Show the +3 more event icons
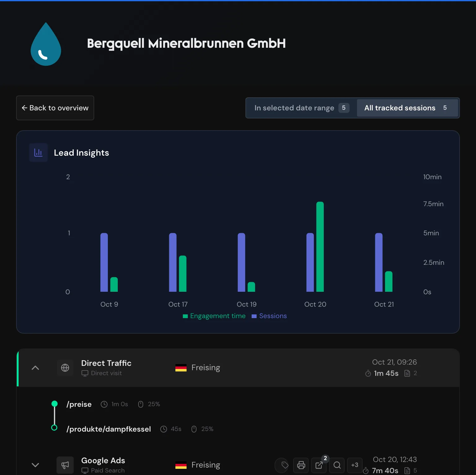This screenshot has height=475, width=476. (x=355, y=465)
